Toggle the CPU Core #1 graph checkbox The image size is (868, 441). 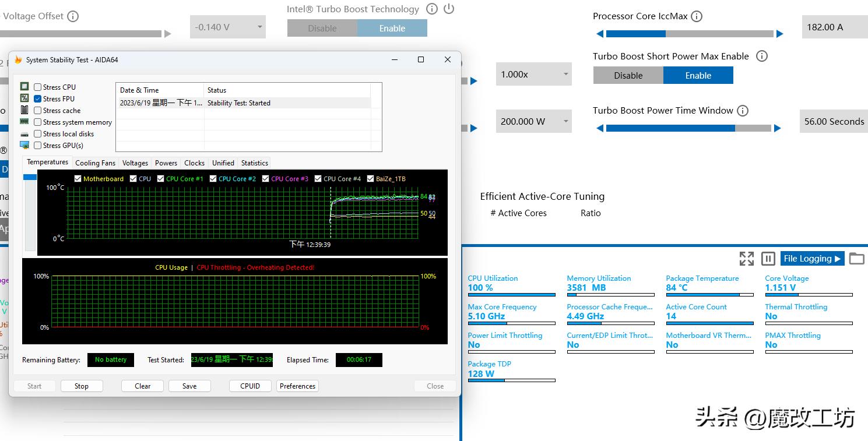point(160,179)
